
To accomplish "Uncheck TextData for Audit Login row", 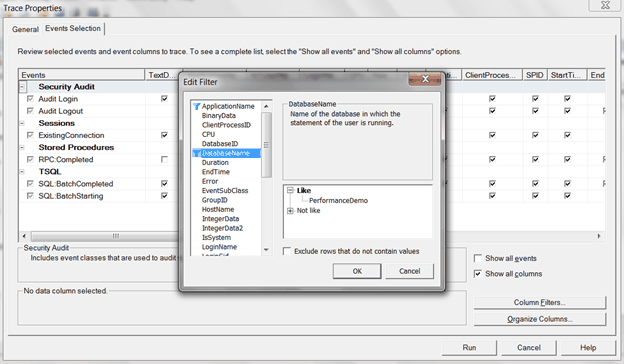I will [164, 99].
